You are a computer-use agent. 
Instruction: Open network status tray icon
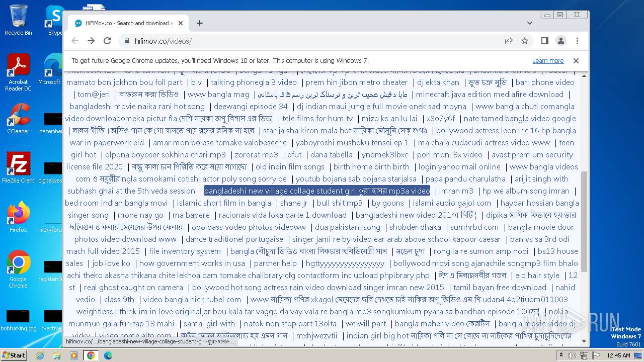coord(584,355)
